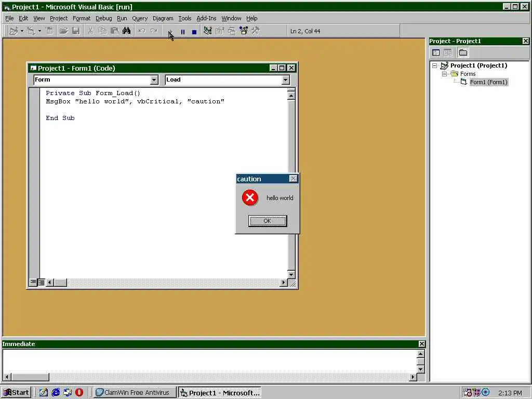The height and width of the screenshot is (399, 532).
Task: Click OK in the caution dialog
Action: (268, 221)
